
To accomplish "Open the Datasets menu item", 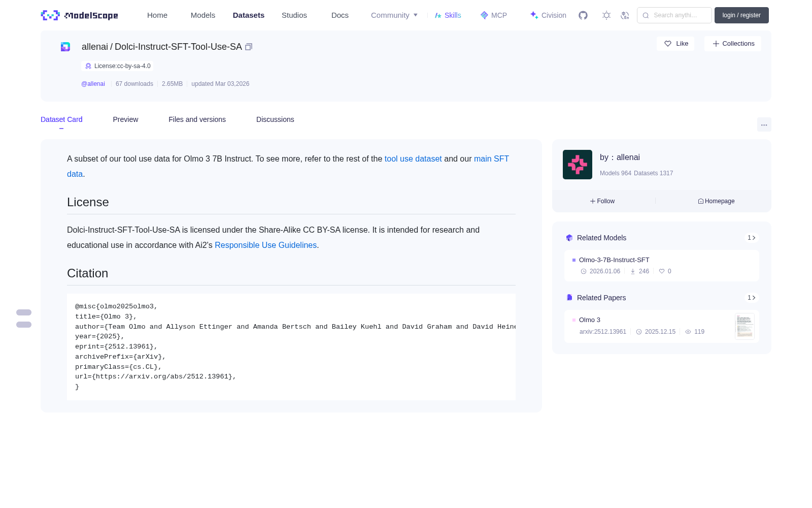I will [x=249, y=15].
